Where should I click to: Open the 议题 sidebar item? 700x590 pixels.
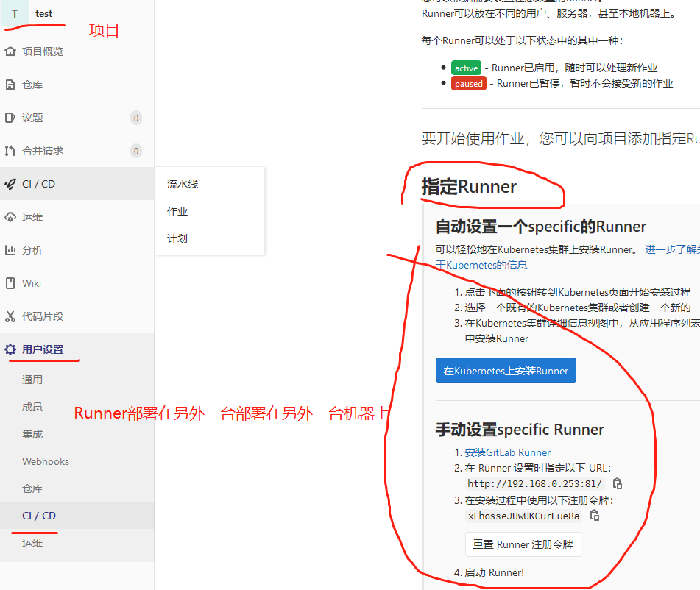(x=32, y=118)
